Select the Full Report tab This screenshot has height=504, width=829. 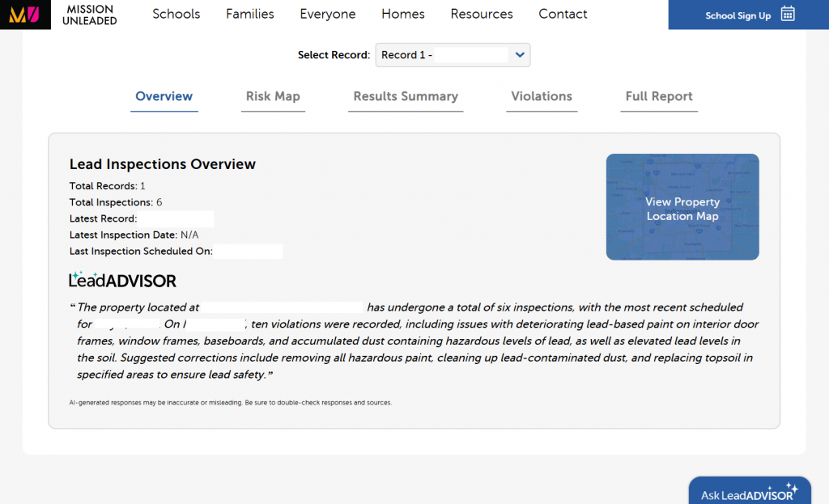(x=659, y=96)
